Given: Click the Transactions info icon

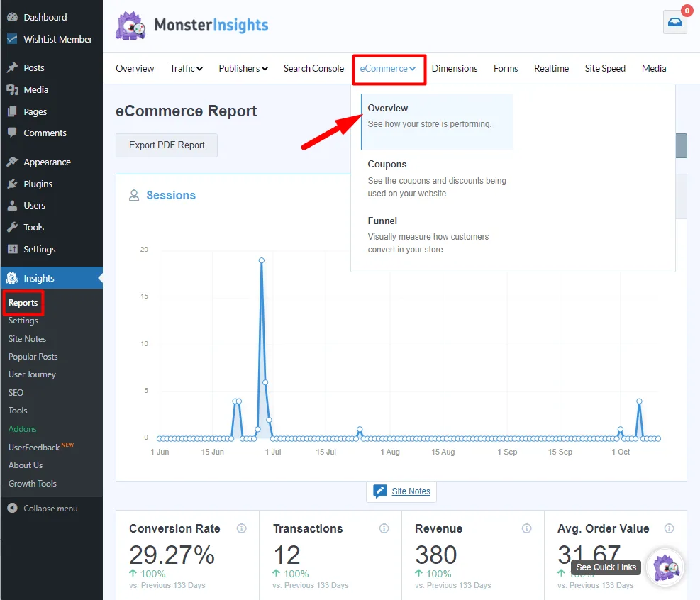Looking at the screenshot, I should click(x=384, y=529).
